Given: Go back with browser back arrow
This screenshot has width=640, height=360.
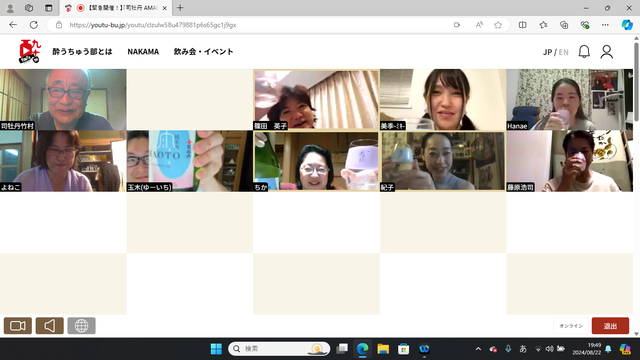Looking at the screenshot, I should pyautogui.click(x=13, y=25).
